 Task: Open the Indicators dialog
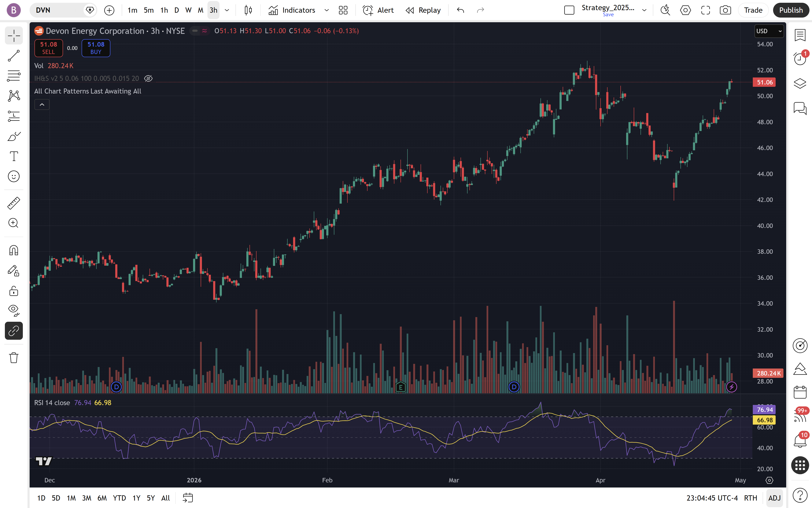[x=292, y=10]
